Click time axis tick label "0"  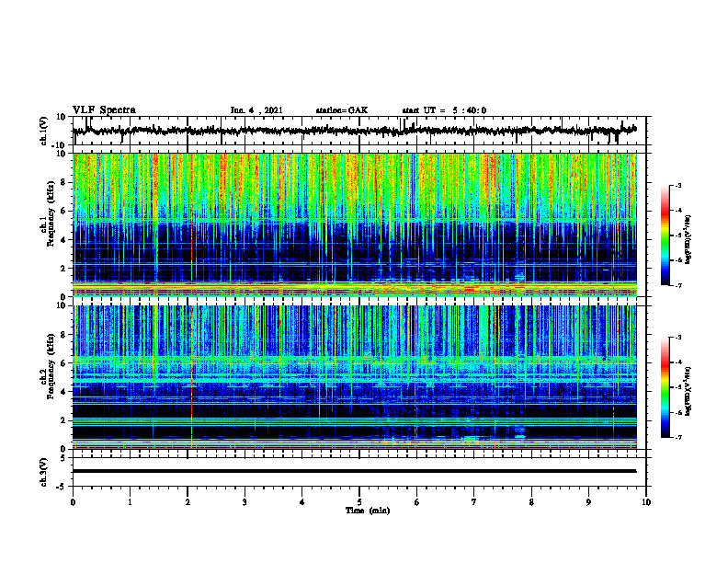[73, 502]
